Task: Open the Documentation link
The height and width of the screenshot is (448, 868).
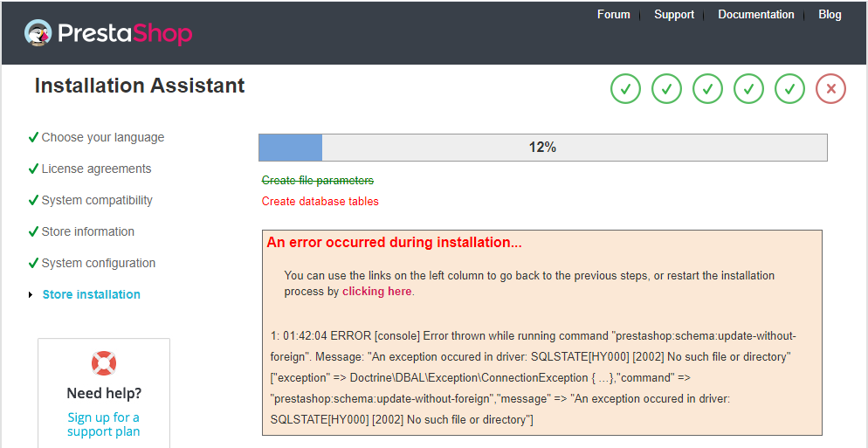Action: click(755, 14)
